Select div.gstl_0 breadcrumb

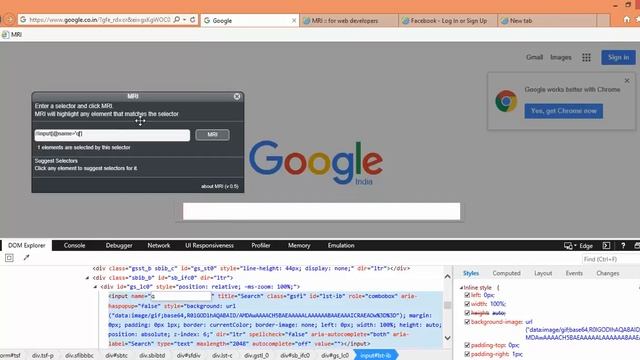(x=256, y=356)
